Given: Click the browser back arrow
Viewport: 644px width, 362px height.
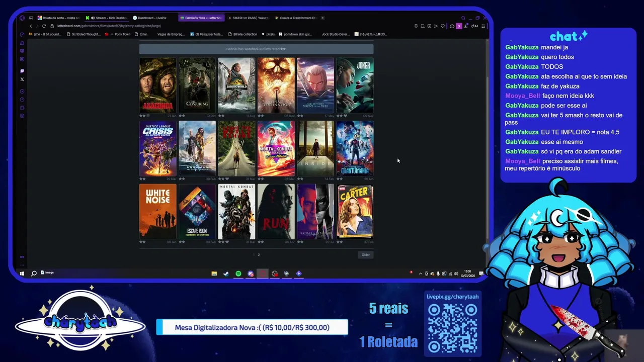Looking at the screenshot, I should click(x=31, y=26).
